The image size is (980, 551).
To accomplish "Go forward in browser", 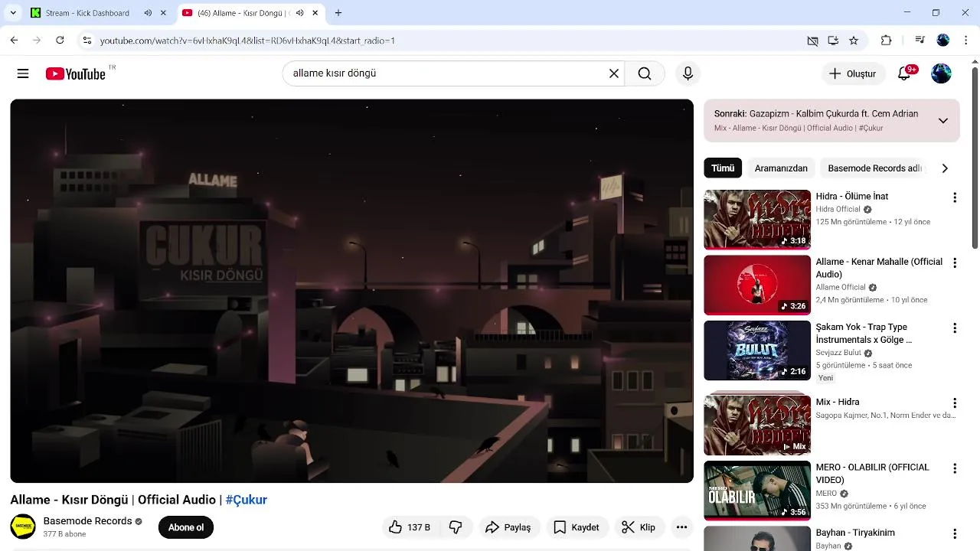I will 36,41.
